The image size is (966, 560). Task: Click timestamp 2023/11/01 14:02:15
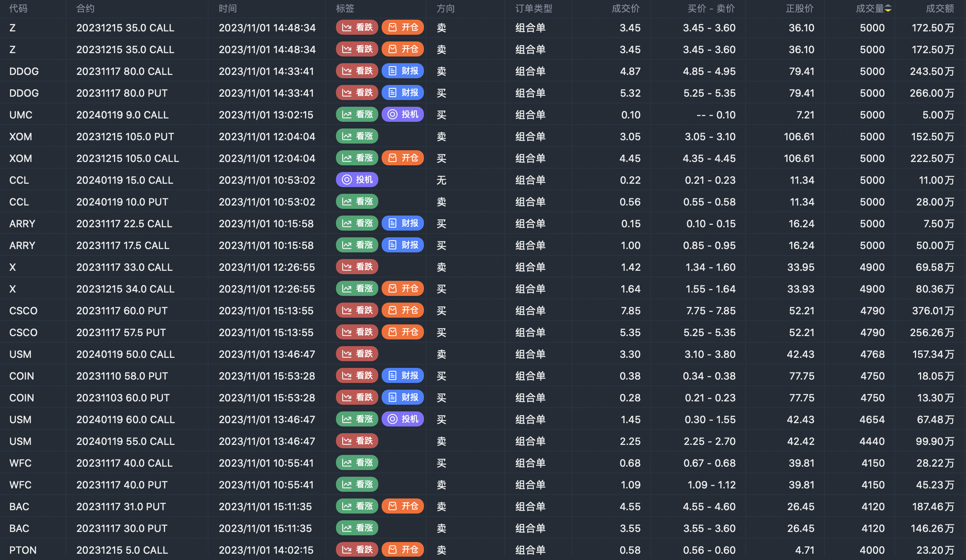[266, 550]
